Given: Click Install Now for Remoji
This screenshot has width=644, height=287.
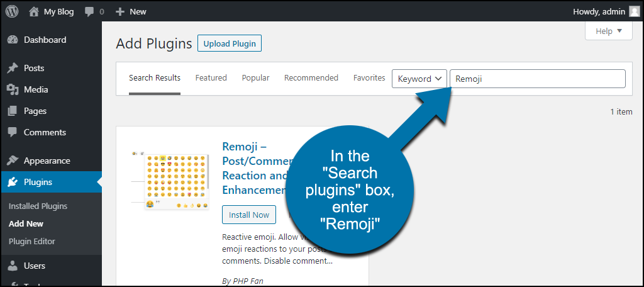Looking at the screenshot, I should pos(249,215).
